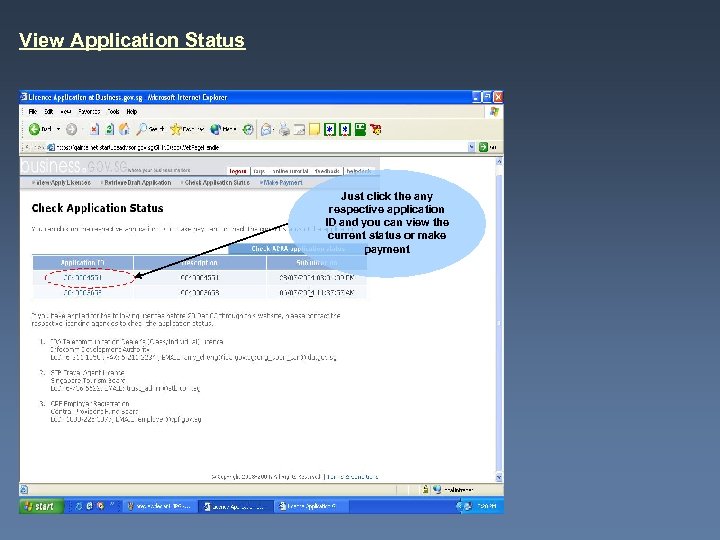Screen dimensions: 720x540
Task: Open the feedback link
Action: (327, 171)
